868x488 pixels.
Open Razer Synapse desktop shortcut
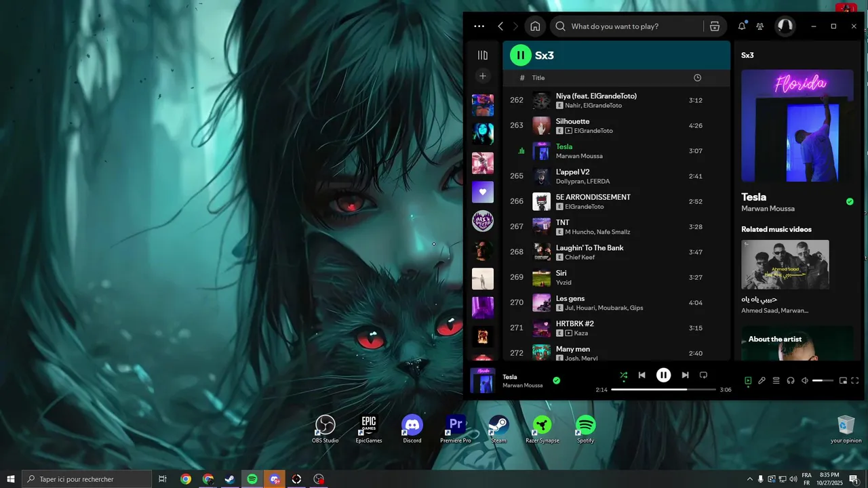pyautogui.click(x=542, y=430)
